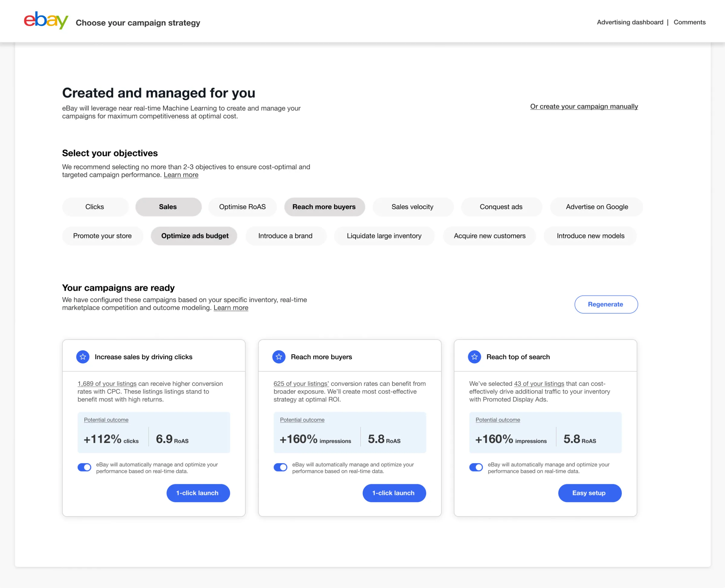Open Comments in the header

(x=689, y=22)
